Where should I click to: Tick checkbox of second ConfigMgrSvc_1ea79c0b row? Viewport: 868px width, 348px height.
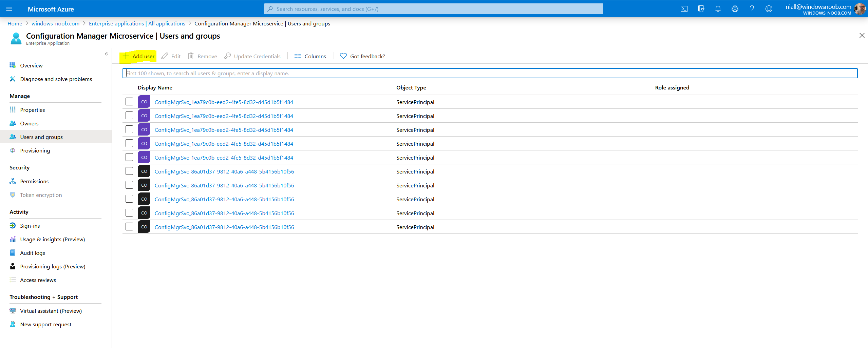tap(129, 116)
